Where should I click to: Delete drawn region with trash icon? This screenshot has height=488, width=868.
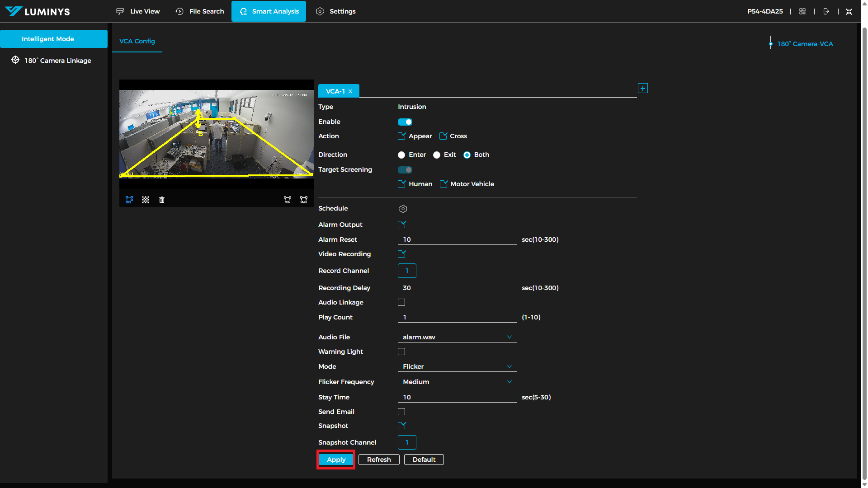pyautogui.click(x=162, y=200)
